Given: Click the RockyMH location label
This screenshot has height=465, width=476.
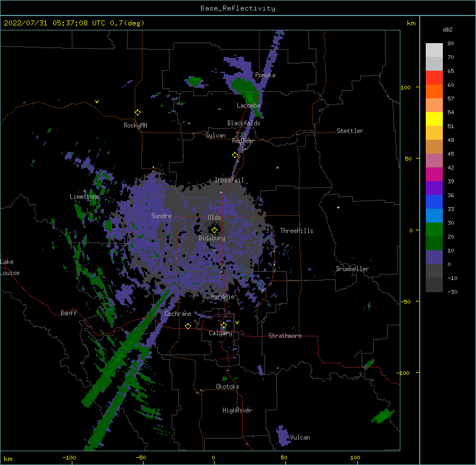Looking at the screenshot, I should 135,125.
